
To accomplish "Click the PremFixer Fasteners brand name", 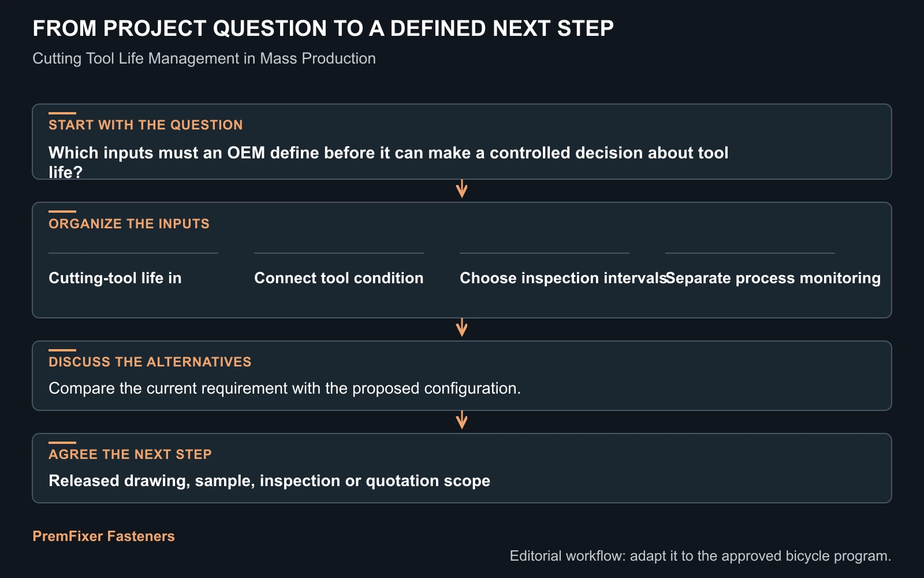I will (x=103, y=536).
